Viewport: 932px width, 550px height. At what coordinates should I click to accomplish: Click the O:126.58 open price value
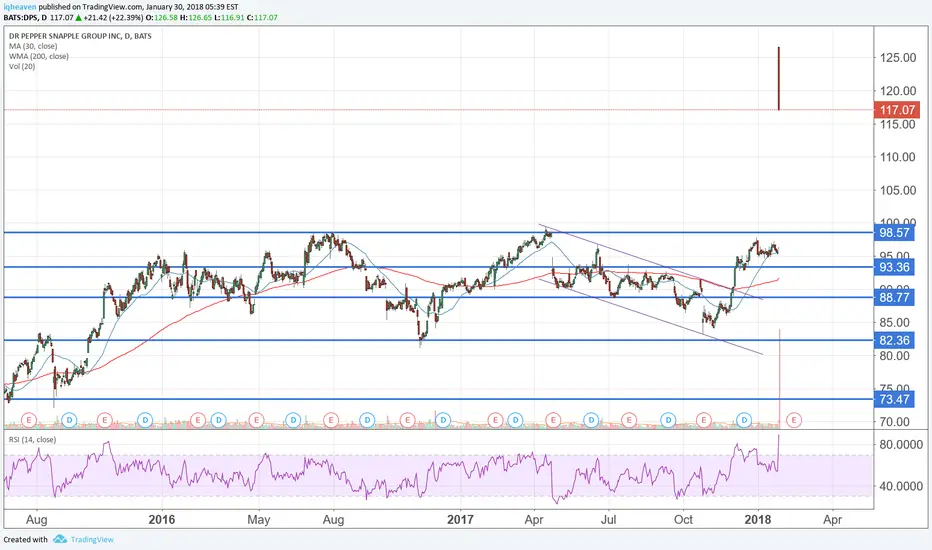coord(162,17)
